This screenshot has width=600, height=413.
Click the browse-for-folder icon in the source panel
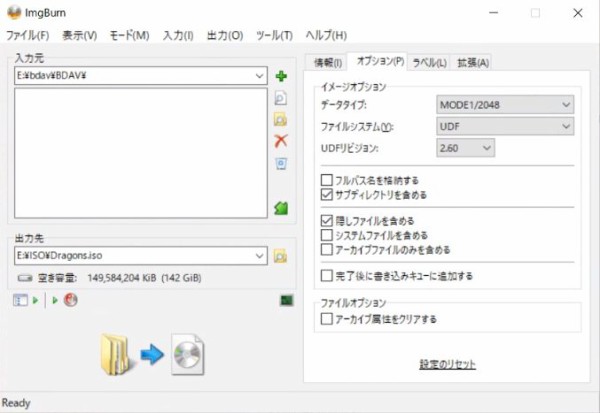(280, 120)
